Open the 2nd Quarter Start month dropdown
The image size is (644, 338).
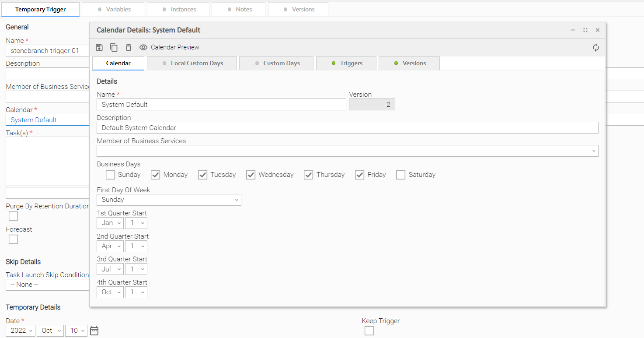[110, 246]
